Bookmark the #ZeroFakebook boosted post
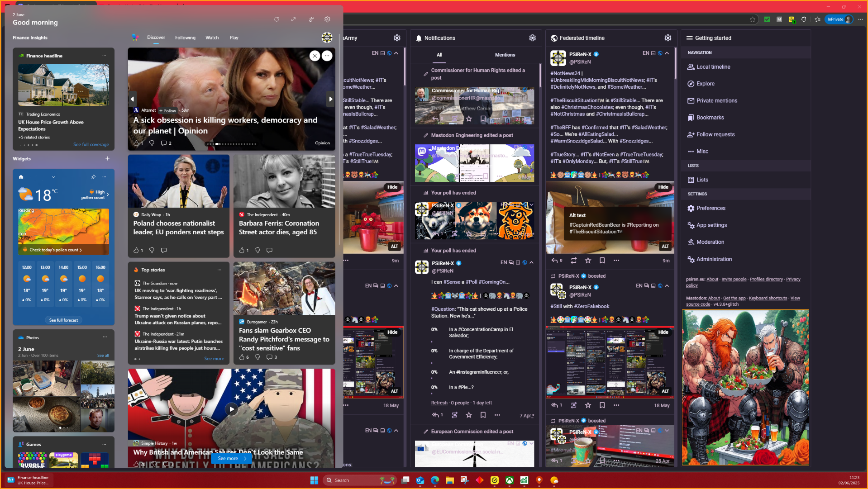 coord(602,405)
